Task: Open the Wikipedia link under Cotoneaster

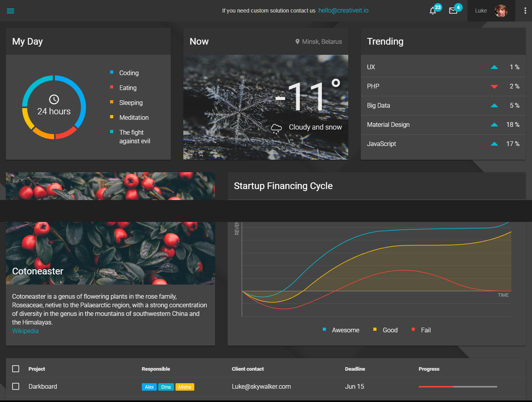Action: click(x=25, y=331)
